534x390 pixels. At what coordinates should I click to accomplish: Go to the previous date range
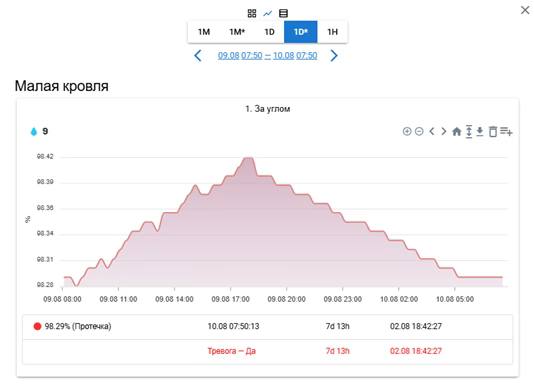point(198,56)
